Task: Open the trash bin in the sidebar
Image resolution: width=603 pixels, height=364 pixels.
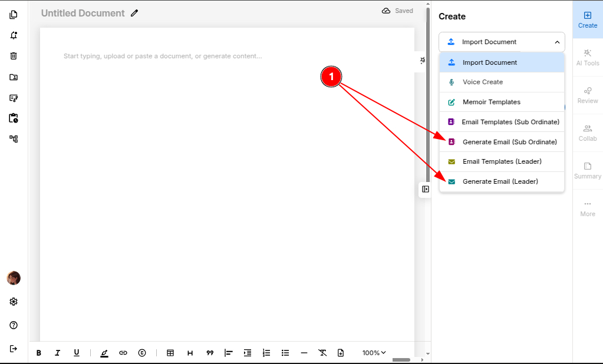Action: click(x=14, y=56)
